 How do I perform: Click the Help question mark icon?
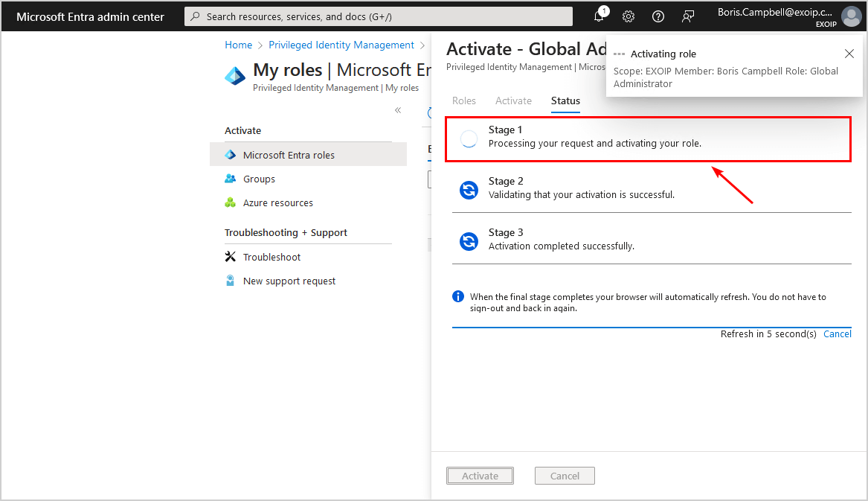pos(658,16)
